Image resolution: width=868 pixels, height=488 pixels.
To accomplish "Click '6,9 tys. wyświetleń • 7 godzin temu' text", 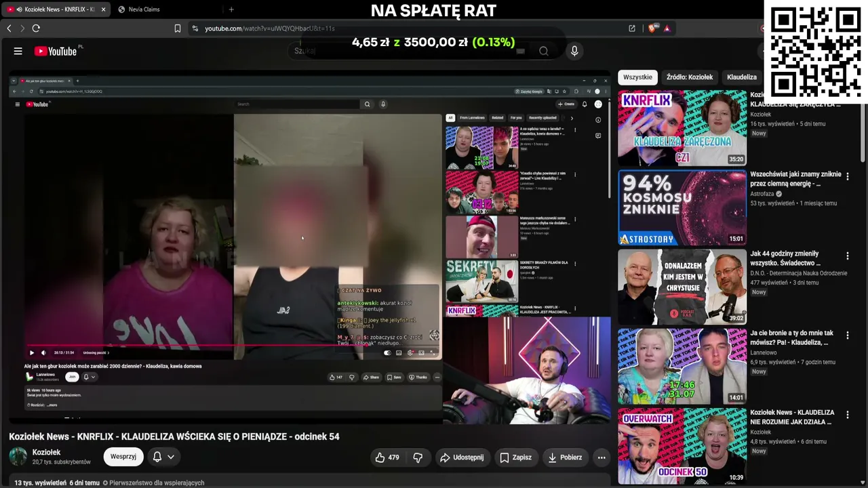I will click(793, 362).
